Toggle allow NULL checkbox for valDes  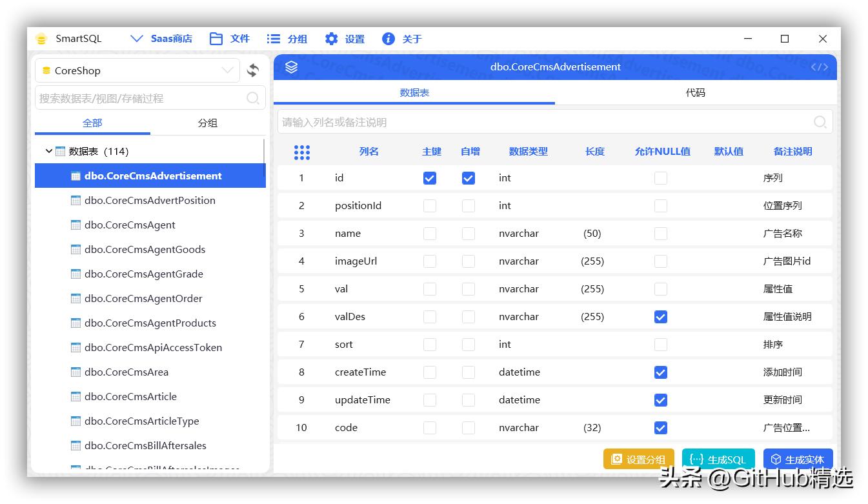660,317
